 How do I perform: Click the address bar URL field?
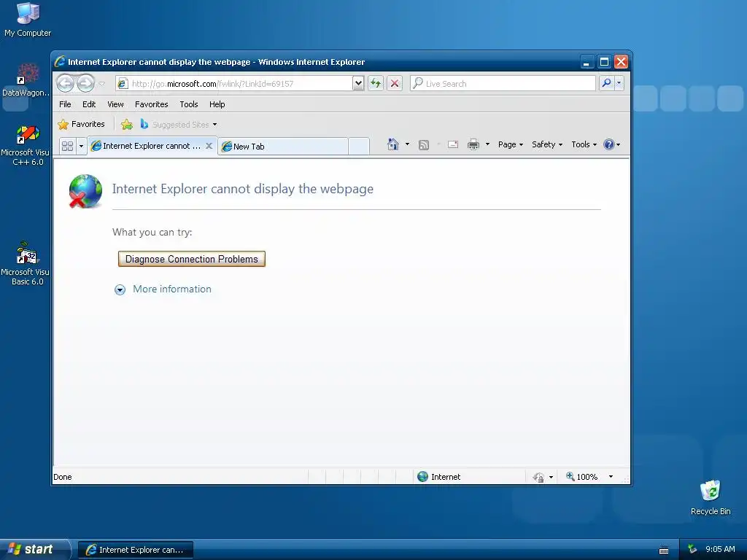[234, 84]
